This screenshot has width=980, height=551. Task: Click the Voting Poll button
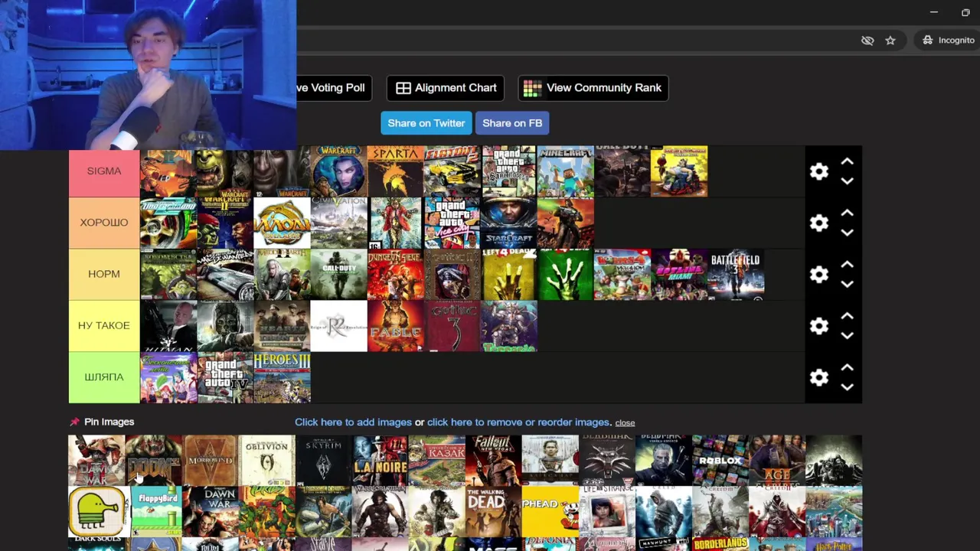334,88
